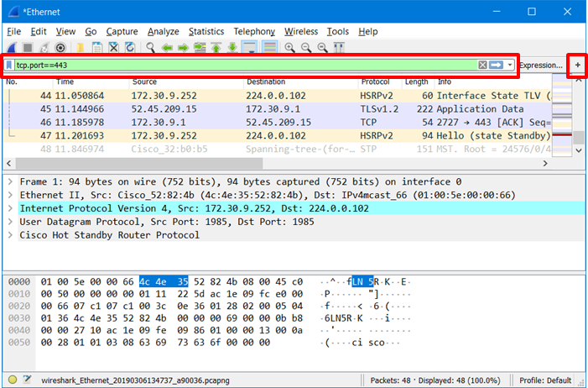Expand the Frame 1 details
The height and width of the screenshot is (388, 588).
11,181
